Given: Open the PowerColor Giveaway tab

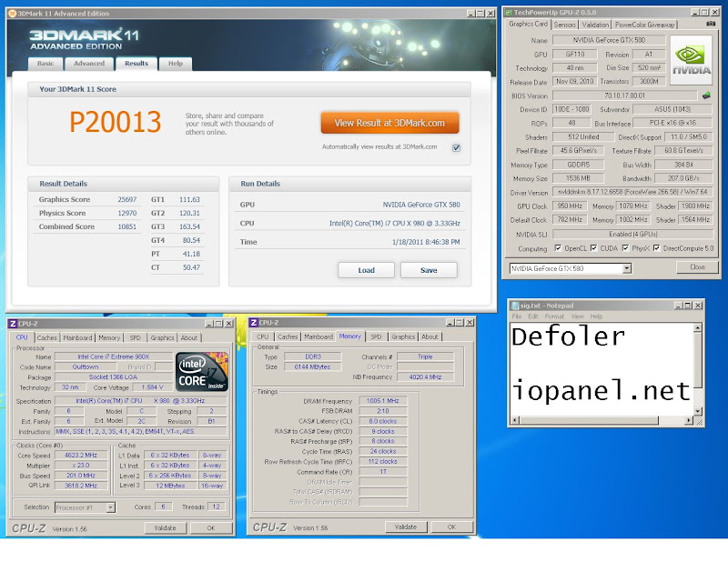Looking at the screenshot, I should pyautogui.click(x=644, y=25).
